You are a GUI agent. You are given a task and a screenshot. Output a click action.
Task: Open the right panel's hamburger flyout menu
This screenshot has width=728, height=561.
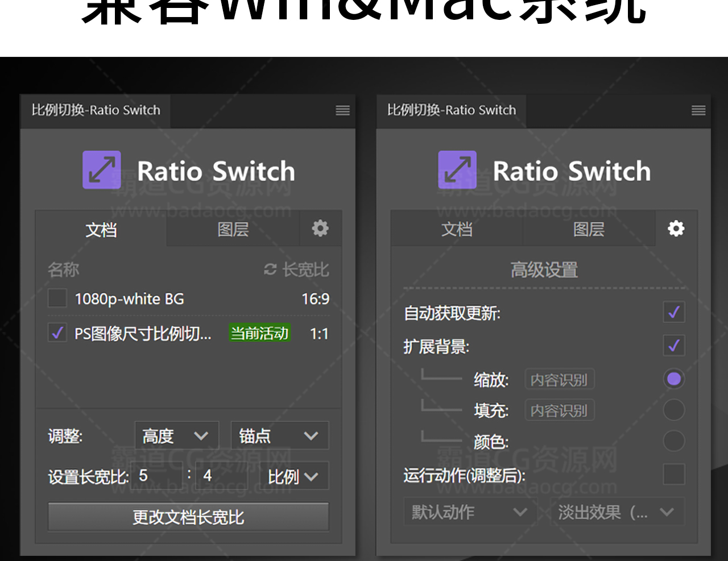coord(698,110)
